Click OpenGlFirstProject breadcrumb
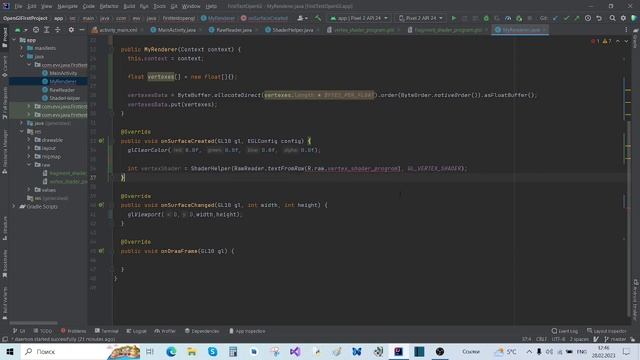Viewport: 640px width, 360px height. (x=25, y=18)
